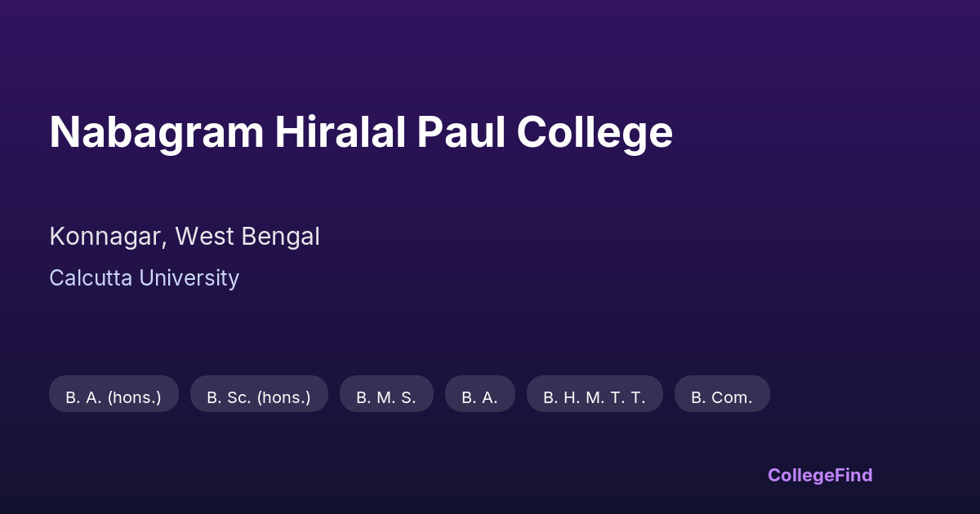Select the B. Sc. (hons.) course tag
980x514 pixels.
pos(259,394)
